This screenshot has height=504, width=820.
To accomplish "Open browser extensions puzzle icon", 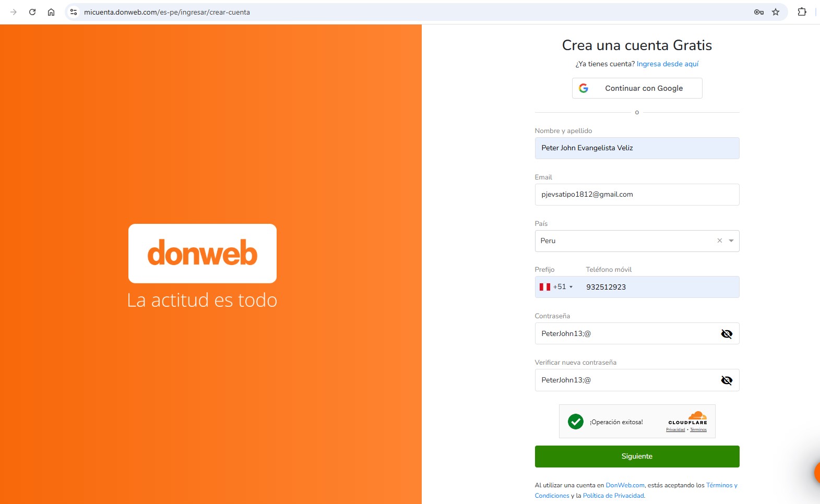I will [802, 12].
